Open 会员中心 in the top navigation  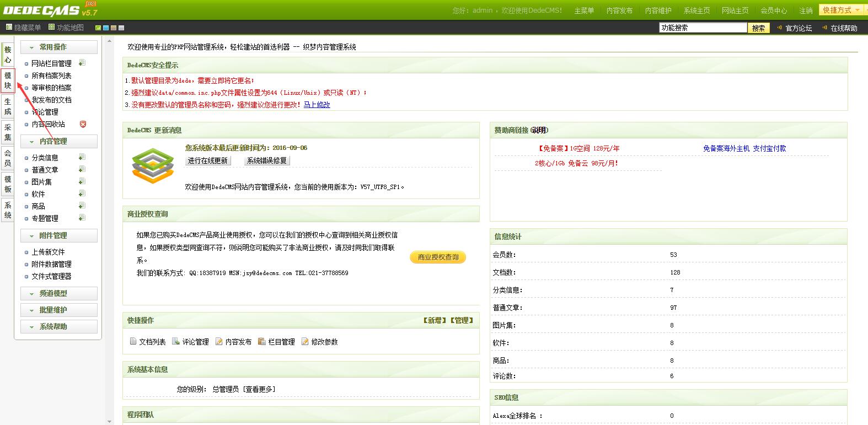point(774,10)
